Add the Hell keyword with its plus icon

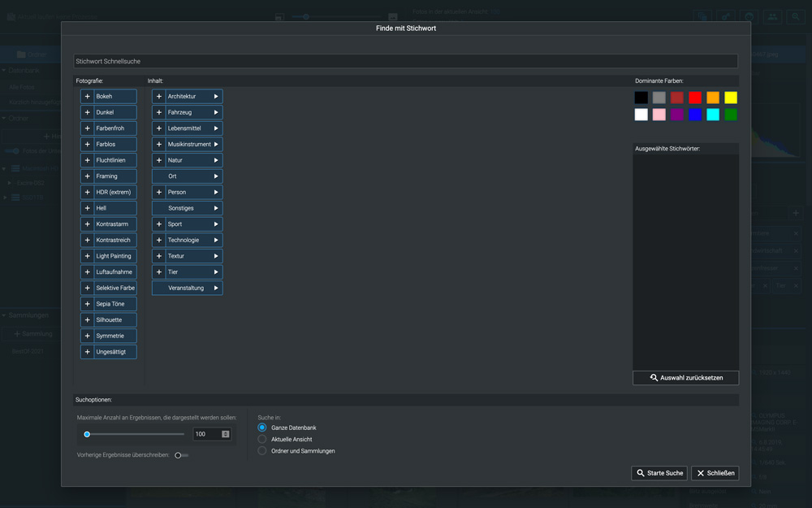[88, 208]
